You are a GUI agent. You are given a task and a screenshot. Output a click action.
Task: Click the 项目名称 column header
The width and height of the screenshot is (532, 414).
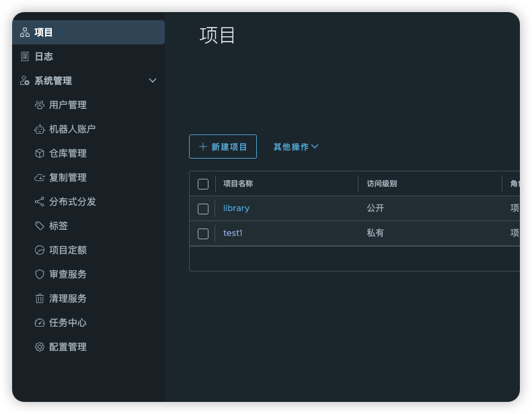click(x=238, y=183)
